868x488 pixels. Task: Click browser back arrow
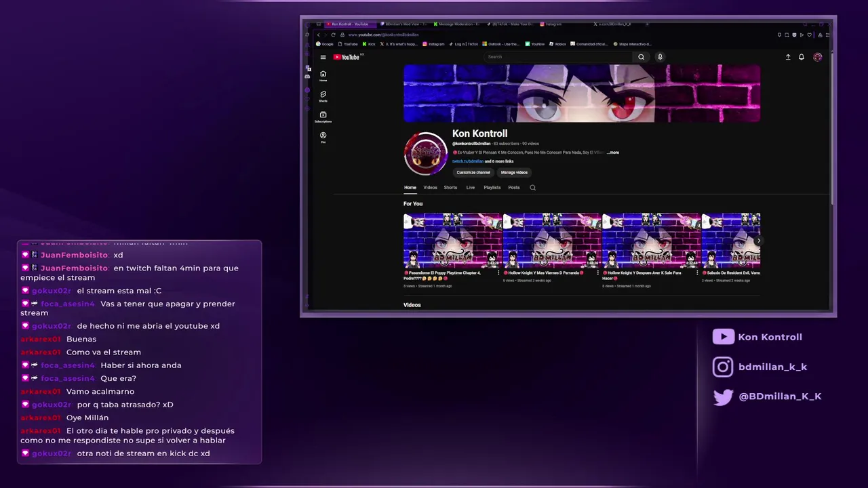[x=319, y=35]
